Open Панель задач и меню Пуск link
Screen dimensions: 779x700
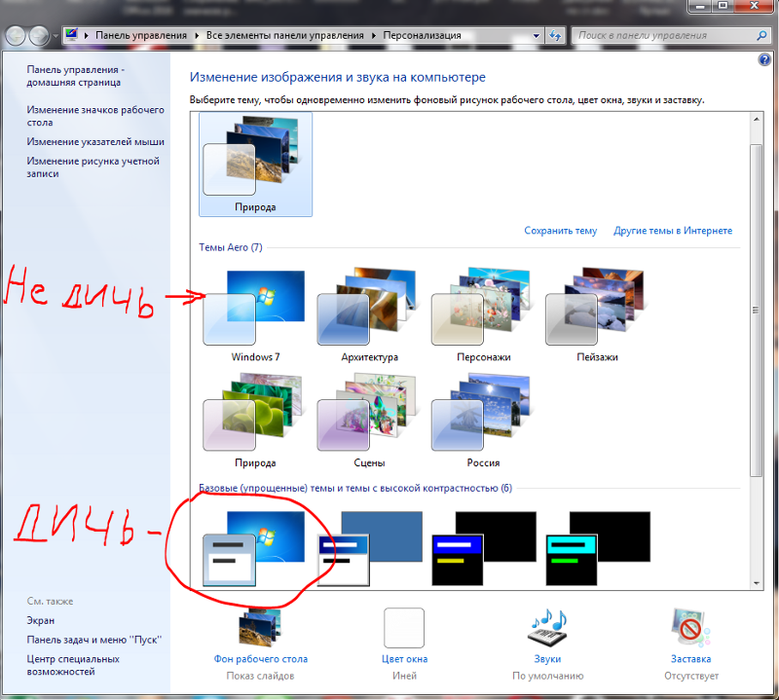(x=94, y=640)
